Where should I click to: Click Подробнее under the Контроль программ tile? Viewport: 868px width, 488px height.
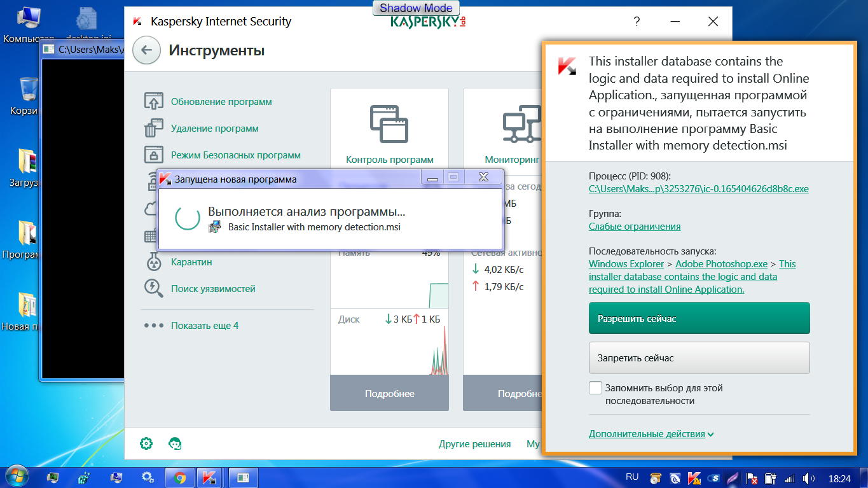[x=390, y=394]
